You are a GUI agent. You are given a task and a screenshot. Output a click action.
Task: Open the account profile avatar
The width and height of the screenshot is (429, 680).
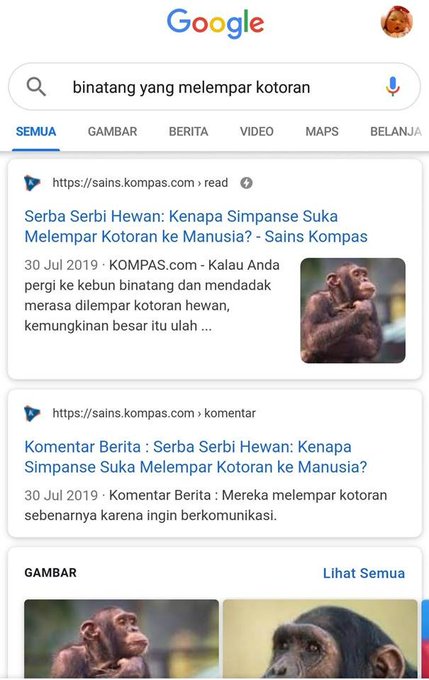click(x=397, y=22)
